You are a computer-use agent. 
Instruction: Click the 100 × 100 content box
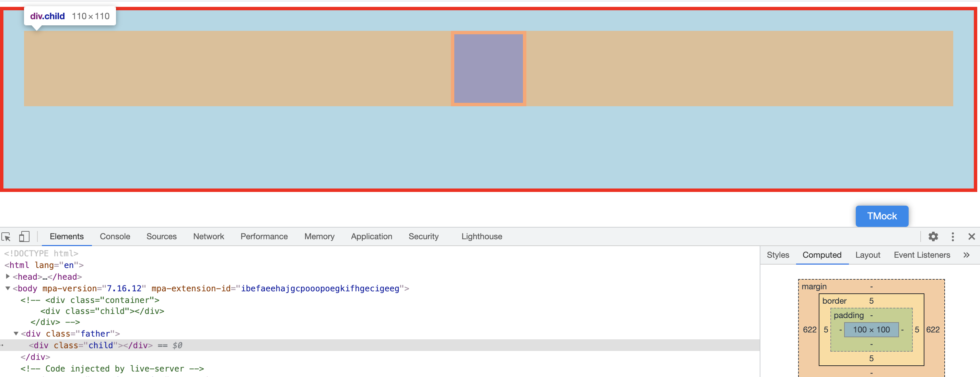click(871, 329)
